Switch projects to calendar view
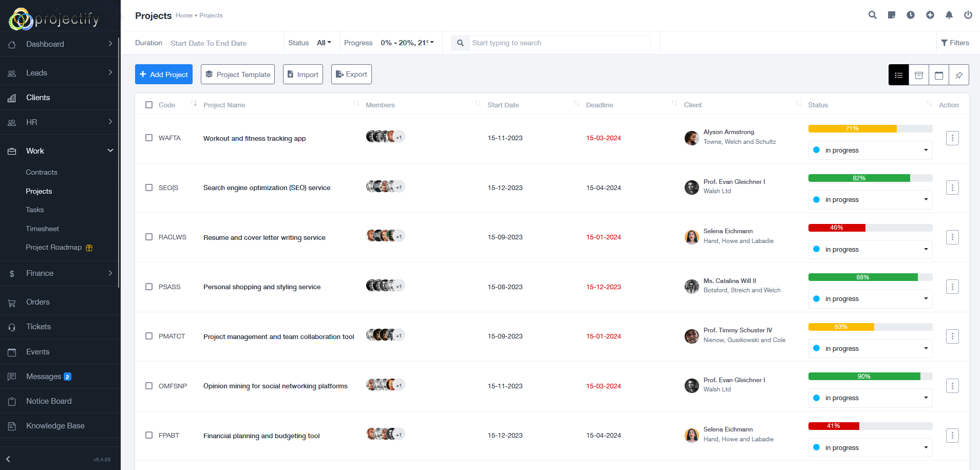 [939, 74]
